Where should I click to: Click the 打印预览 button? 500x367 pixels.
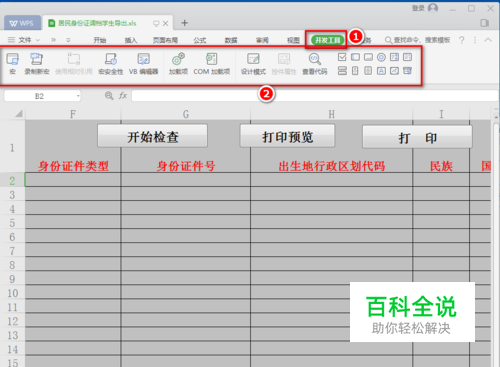click(287, 136)
